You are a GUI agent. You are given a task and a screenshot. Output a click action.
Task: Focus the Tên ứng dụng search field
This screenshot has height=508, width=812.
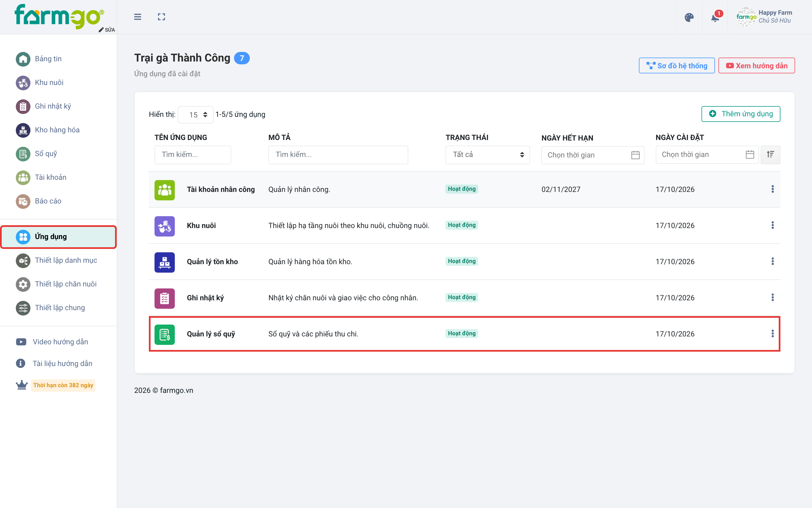click(193, 155)
